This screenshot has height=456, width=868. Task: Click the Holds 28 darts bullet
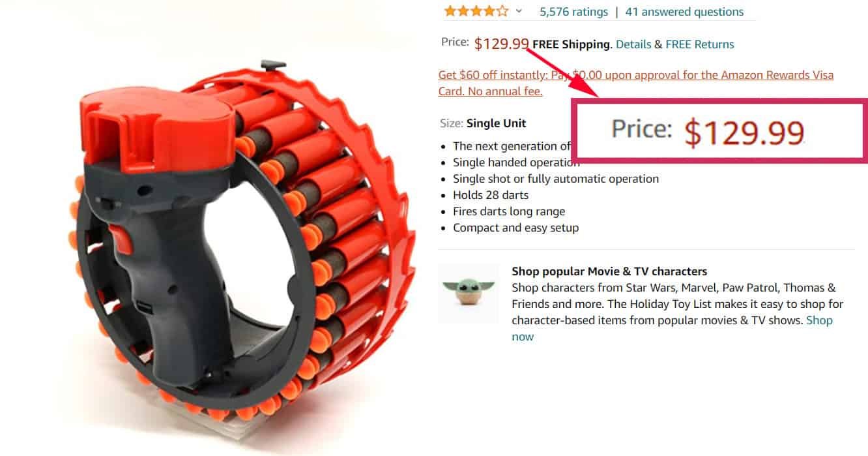pos(491,195)
